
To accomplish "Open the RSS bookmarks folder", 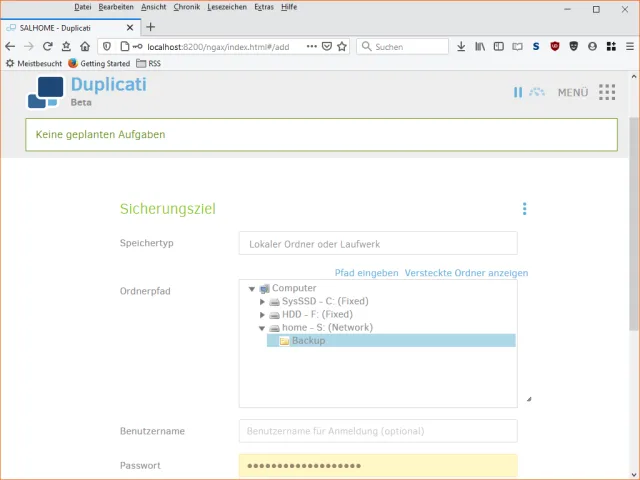I will point(149,63).
